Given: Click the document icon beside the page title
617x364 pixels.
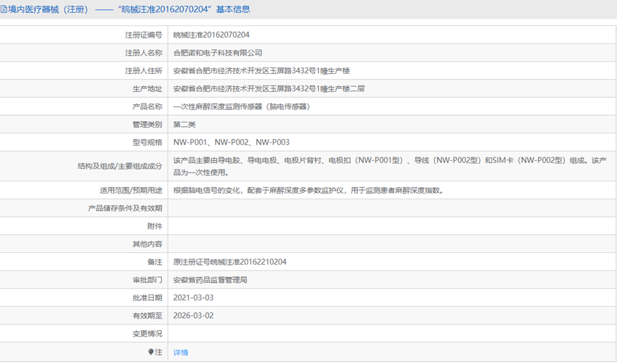Looking at the screenshot, I should point(4,9).
